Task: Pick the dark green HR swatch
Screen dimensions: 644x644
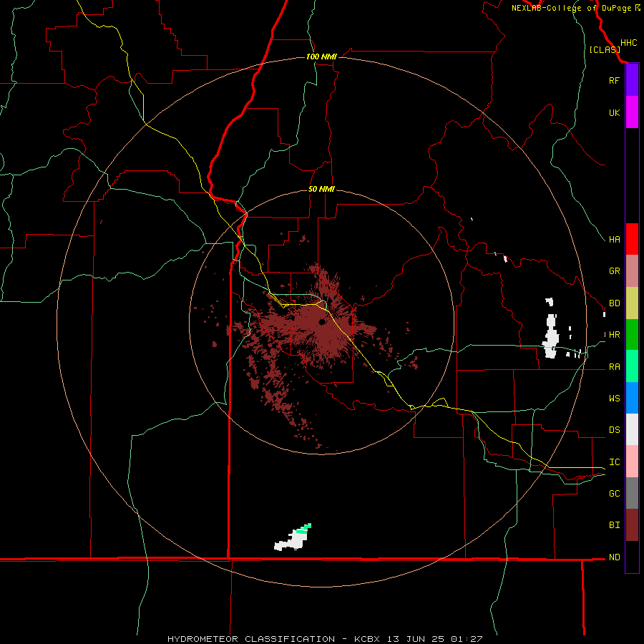Action: pos(632,335)
